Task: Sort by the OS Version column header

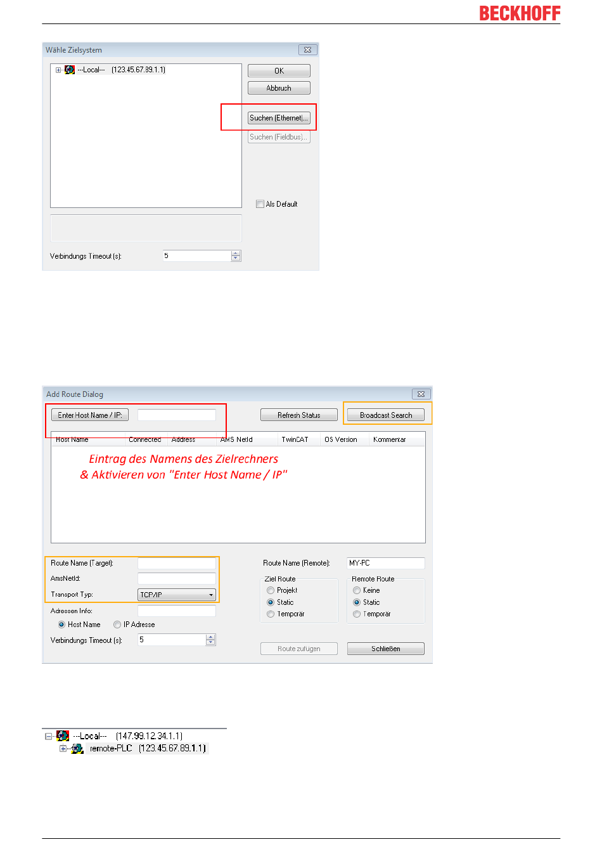Action: click(x=341, y=439)
